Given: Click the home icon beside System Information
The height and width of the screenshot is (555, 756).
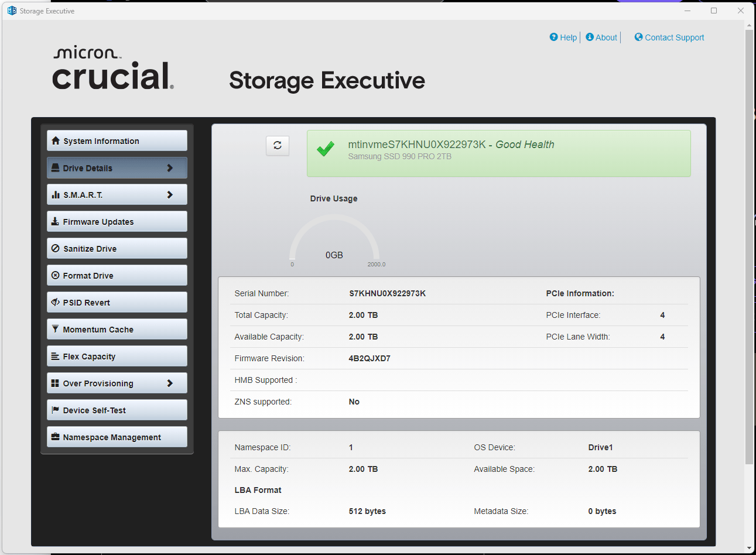Looking at the screenshot, I should [56, 141].
